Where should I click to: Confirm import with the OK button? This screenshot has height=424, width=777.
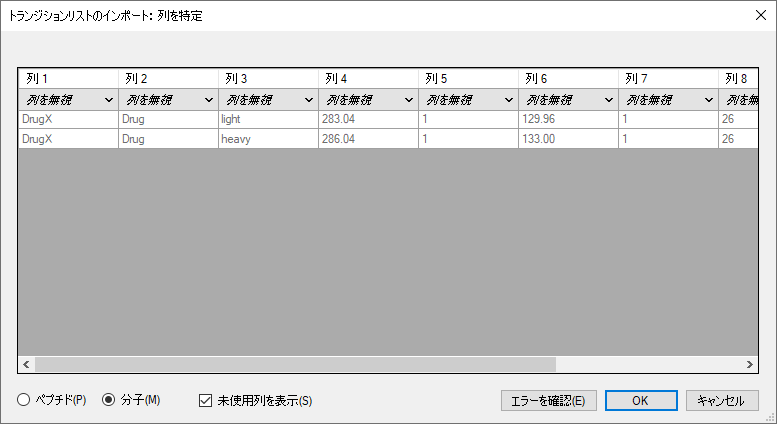(641, 400)
